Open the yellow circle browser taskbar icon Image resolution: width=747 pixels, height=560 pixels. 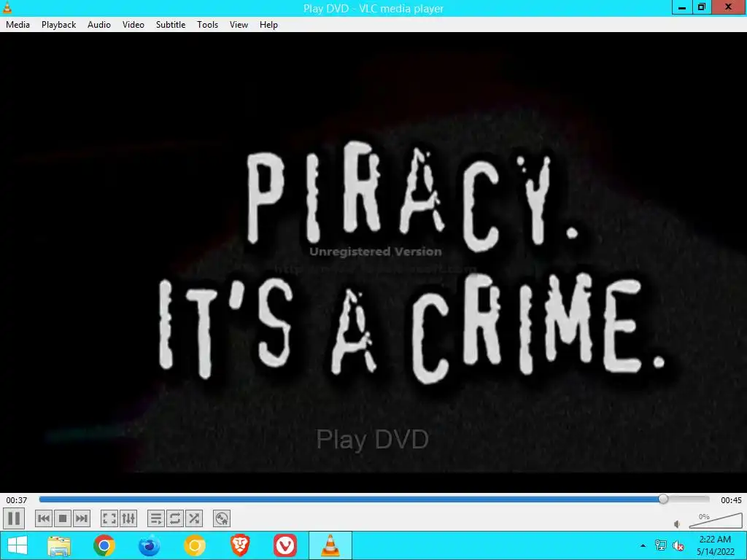(x=194, y=545)
